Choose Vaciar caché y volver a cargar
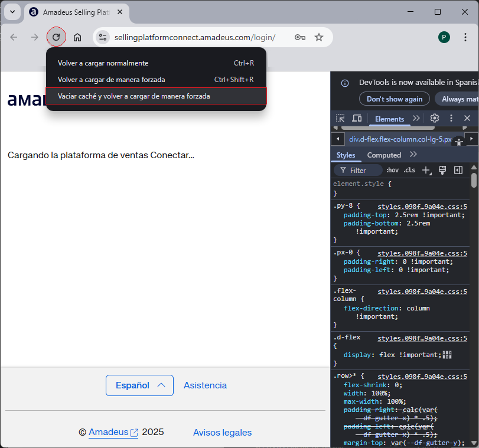Image resolution: width=479 pixels, height=448 pixels. tap(156, 96)
